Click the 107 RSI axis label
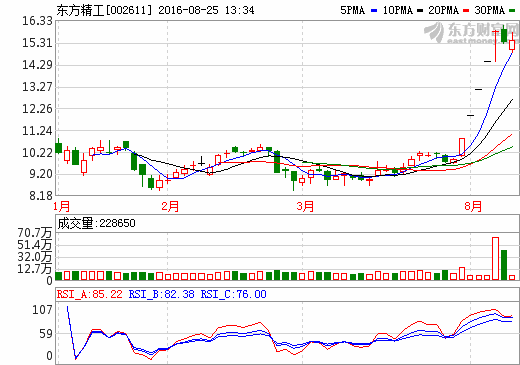This screenshot has height=365, width=520. pos(42,310)
